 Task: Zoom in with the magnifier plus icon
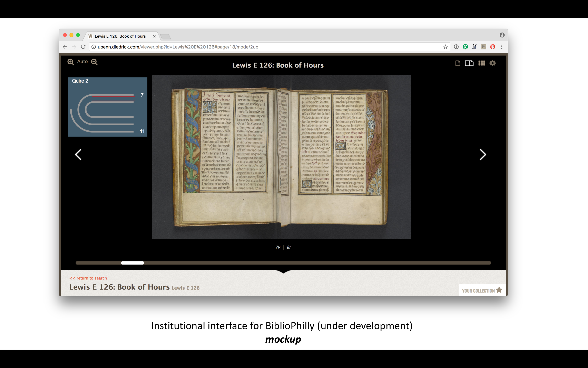coord(71,62)
